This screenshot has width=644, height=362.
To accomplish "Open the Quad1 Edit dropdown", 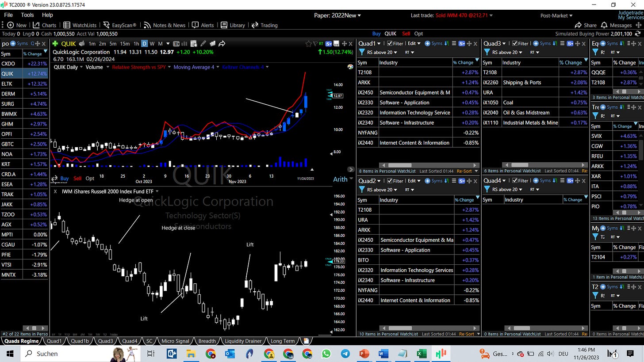I will pyautogui.click(x=414, y=43).
